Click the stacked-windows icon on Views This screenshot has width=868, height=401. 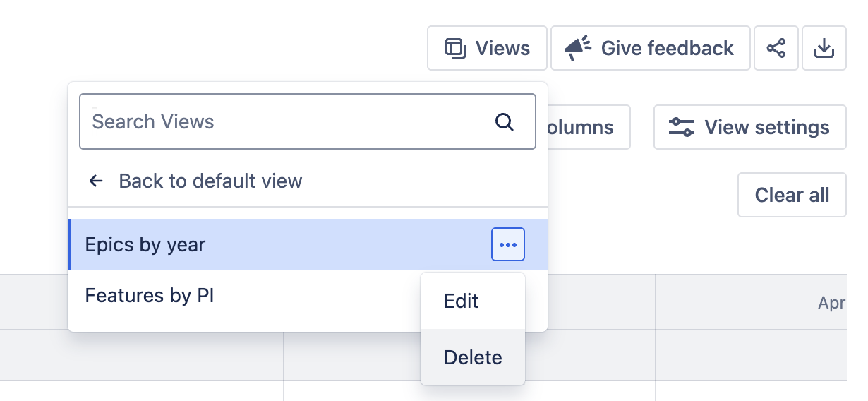(455, 48)
